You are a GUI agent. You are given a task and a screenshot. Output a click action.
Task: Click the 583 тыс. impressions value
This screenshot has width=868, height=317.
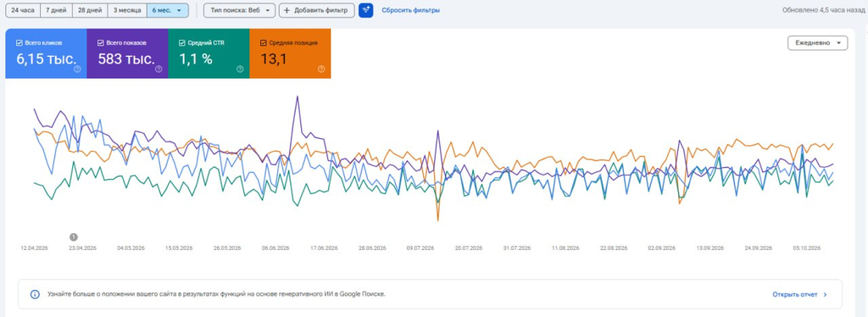tap(126, 59)
